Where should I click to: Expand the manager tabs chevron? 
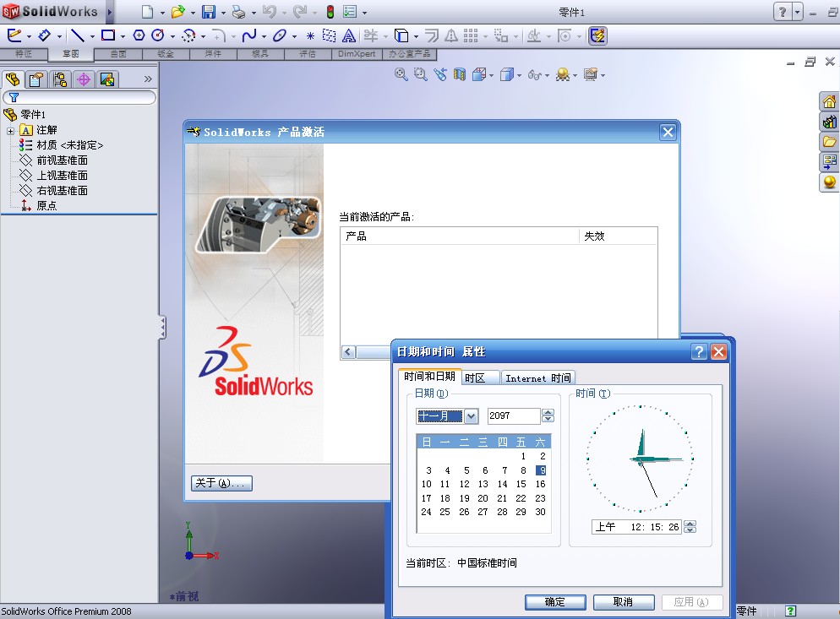(148, 79)
